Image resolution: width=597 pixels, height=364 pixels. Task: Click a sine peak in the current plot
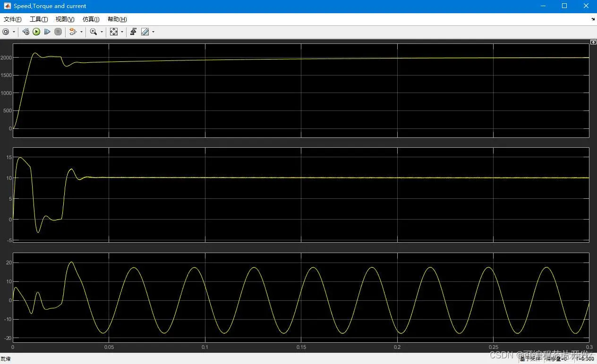(x=135, y=268)
